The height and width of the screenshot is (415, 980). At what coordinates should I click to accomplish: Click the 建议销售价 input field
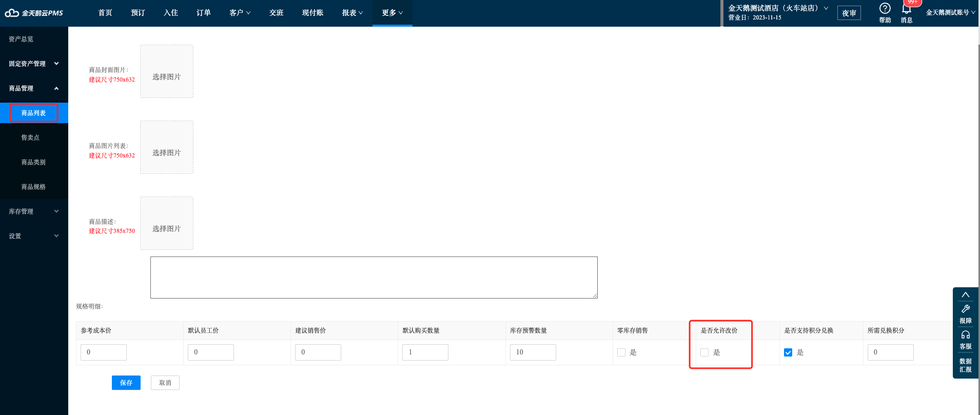point(318,352)
